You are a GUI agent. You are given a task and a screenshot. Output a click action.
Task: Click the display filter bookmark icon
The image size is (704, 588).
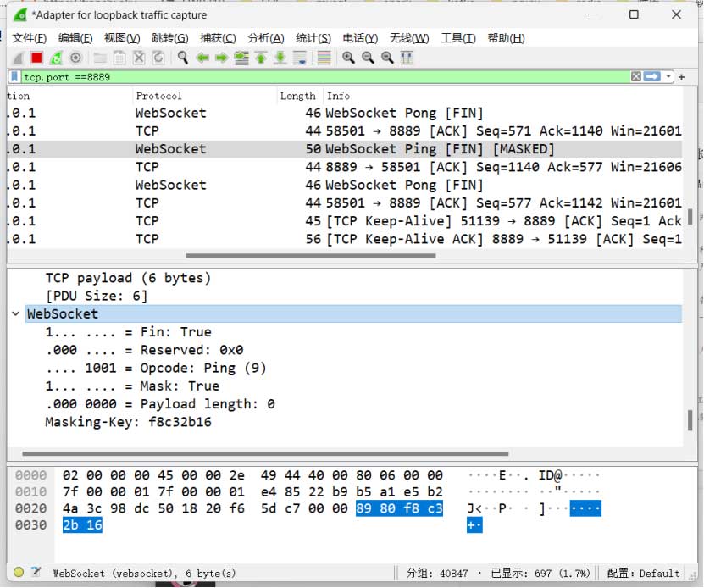15,77
